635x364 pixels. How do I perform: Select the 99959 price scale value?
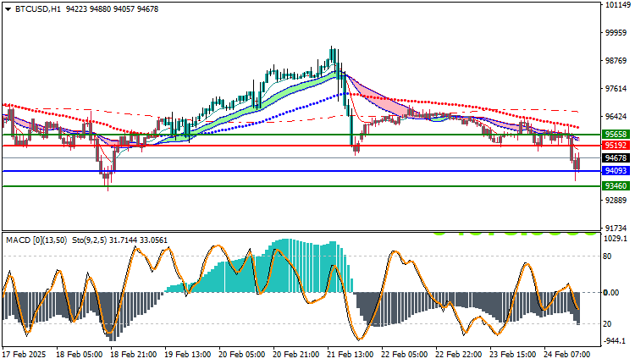tap(616, 33)
